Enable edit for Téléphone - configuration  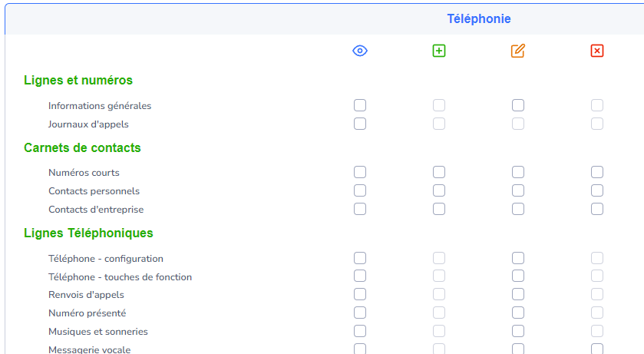tap(518, 258)
